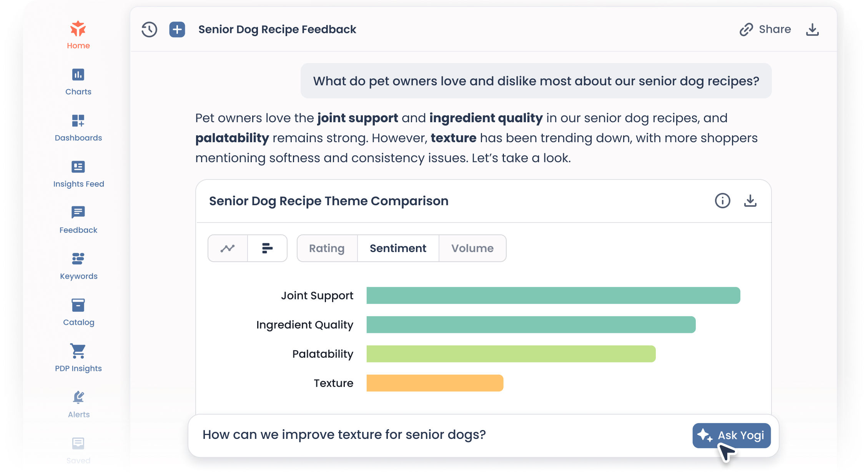Switch chart to line trend view
Viewport: 868px width, 475px height.
228,248
